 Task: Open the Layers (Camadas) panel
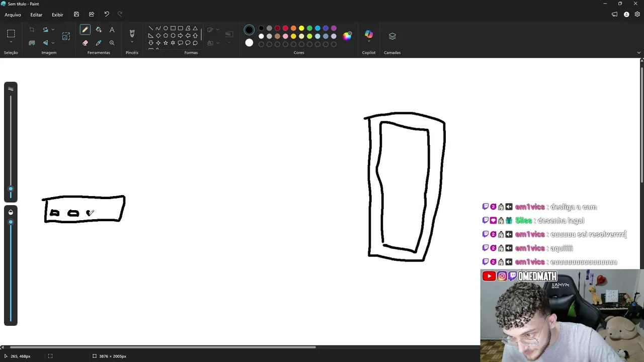tap(392, 36)
